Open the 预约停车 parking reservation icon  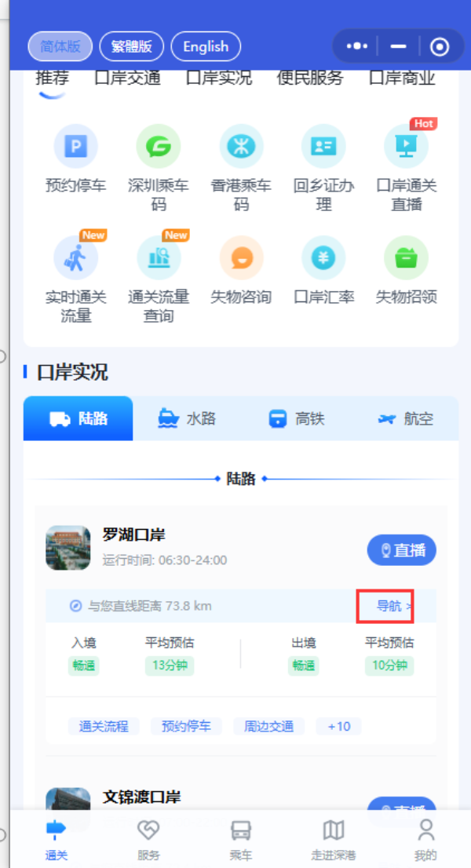(x=75, y=146)
